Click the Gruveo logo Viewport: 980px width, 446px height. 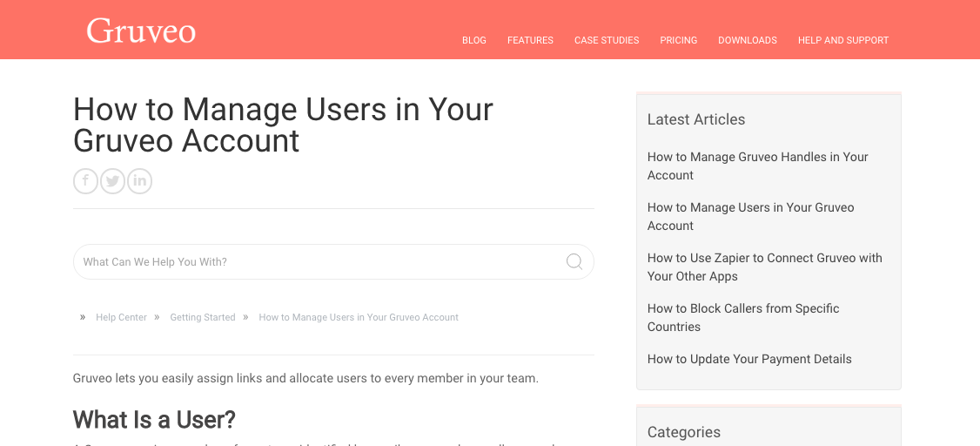(x=141, y=30)
